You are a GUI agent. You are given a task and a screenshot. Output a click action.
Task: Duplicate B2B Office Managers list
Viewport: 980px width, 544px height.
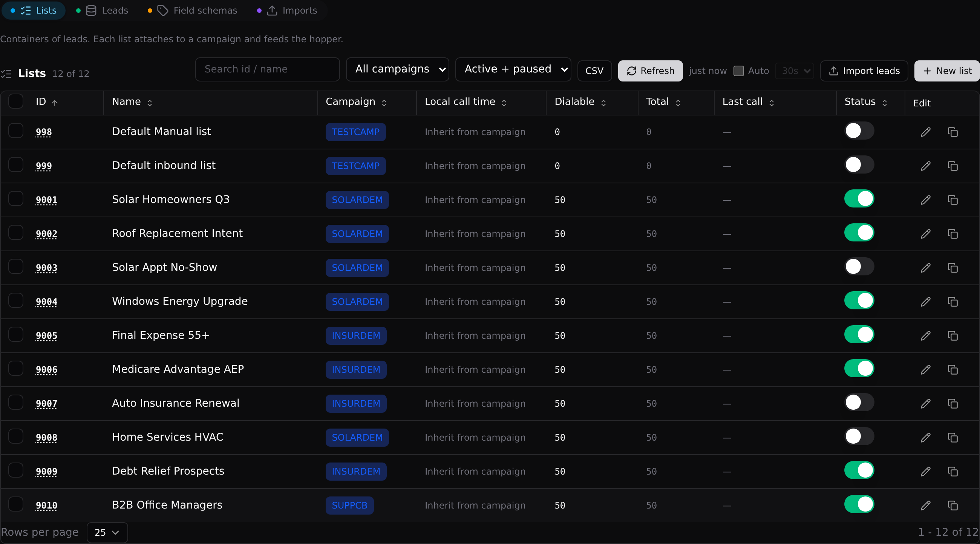click(x=952, y=505)
